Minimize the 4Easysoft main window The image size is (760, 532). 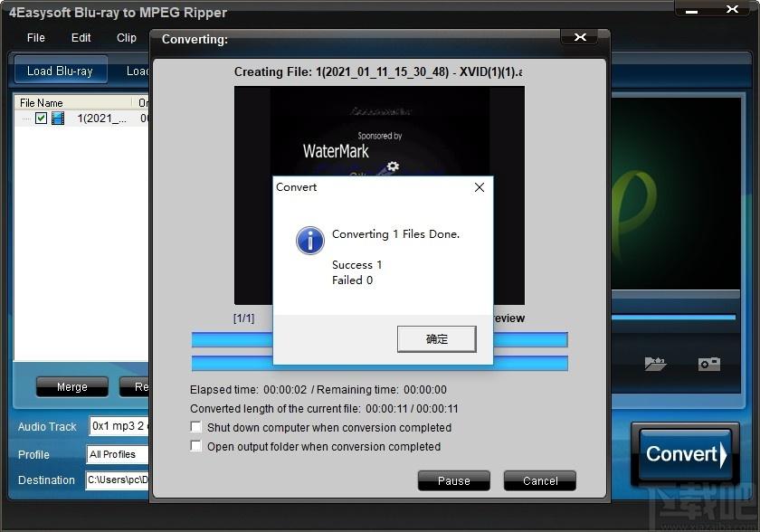691,10
